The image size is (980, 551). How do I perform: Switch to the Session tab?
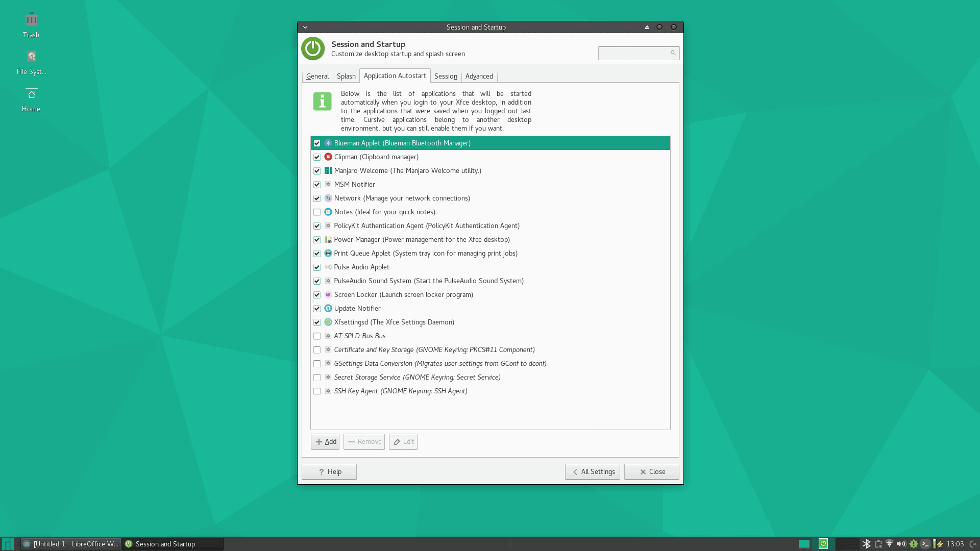445,76
